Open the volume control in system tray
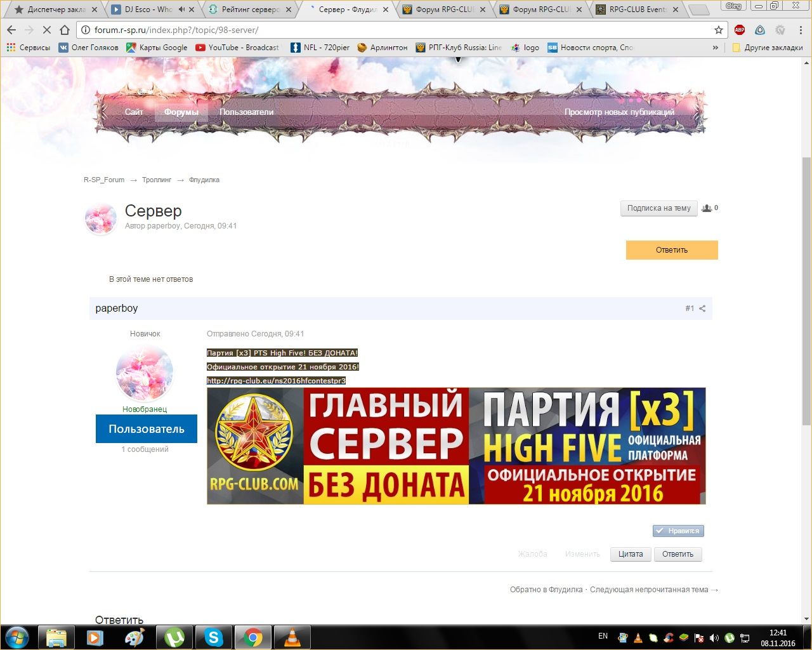The width and height of the screenshot is (812, 650). [x=714, y=638]
